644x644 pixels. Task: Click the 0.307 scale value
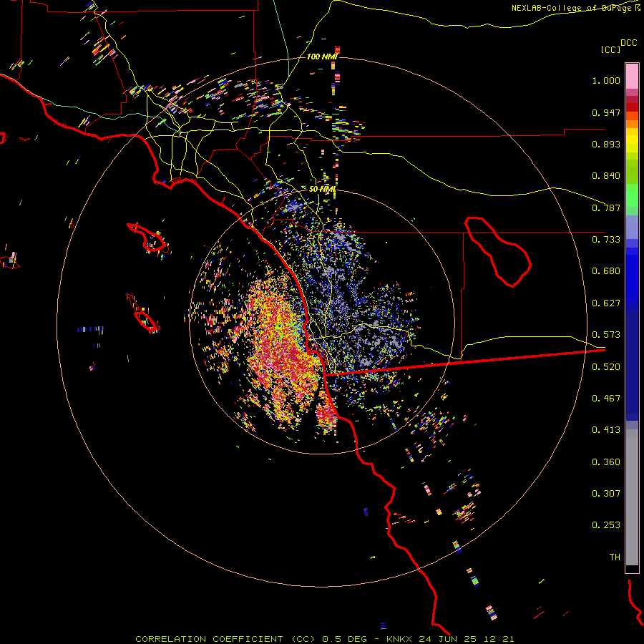(606, 494)
